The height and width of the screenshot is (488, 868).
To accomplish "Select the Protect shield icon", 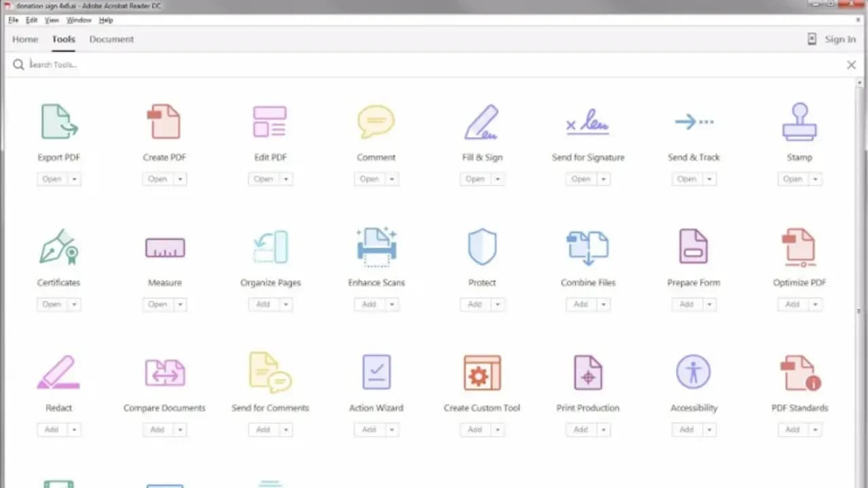I will [x=482, y=247].
